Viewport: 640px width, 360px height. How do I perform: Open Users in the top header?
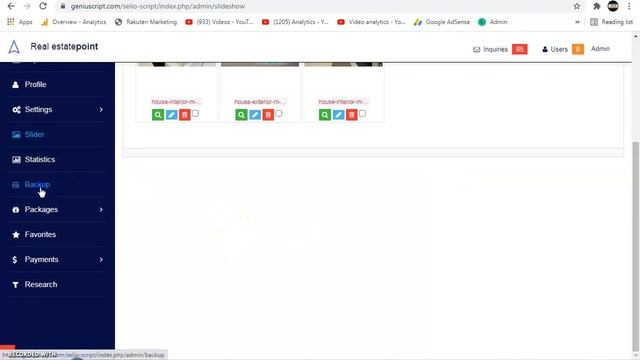(x=562, y=49)
